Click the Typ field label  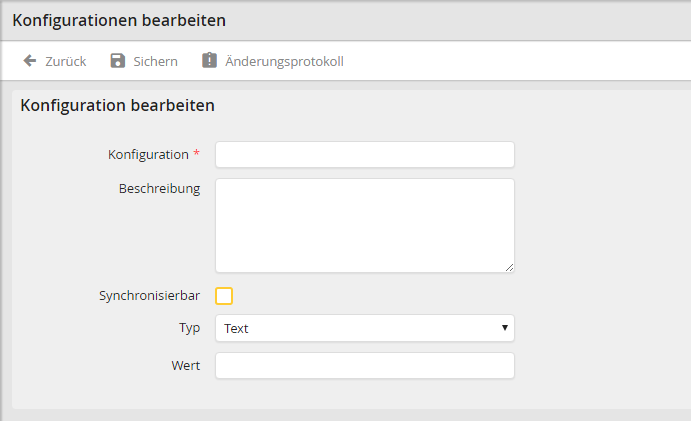pos(189,328)
